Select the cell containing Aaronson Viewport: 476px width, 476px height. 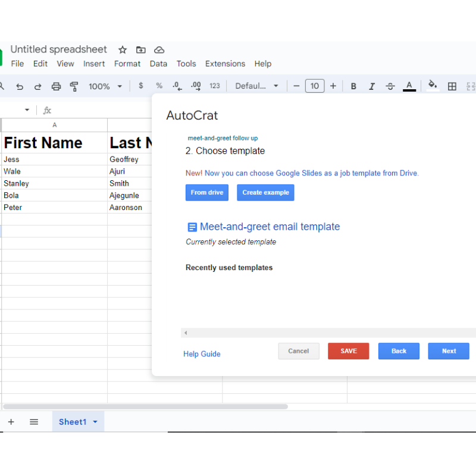tap(130, 207)
